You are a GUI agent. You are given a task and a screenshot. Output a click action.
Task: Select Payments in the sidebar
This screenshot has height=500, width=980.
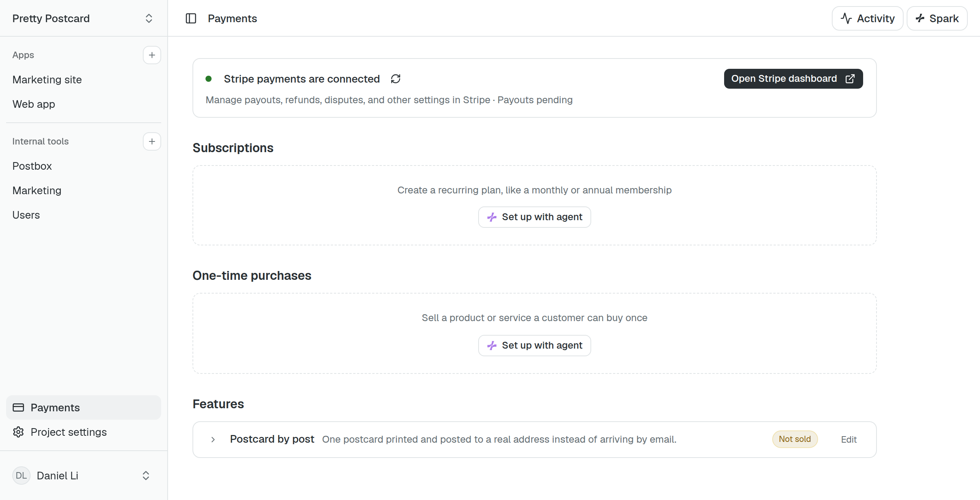point(83,407)
